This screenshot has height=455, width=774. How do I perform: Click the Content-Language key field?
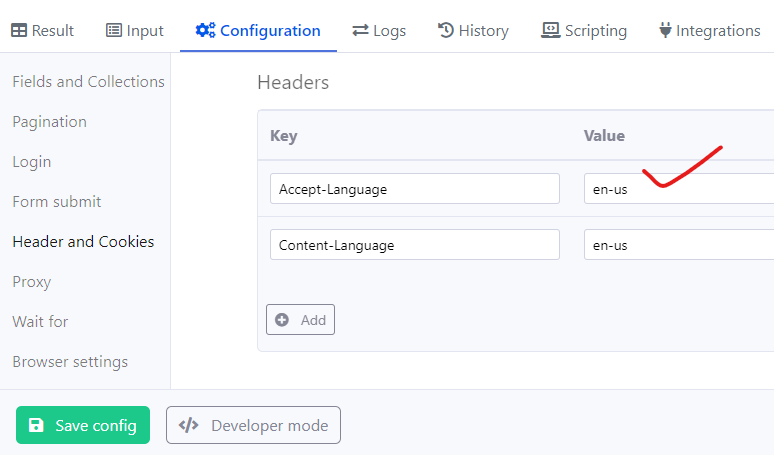(x=415, y=244)
